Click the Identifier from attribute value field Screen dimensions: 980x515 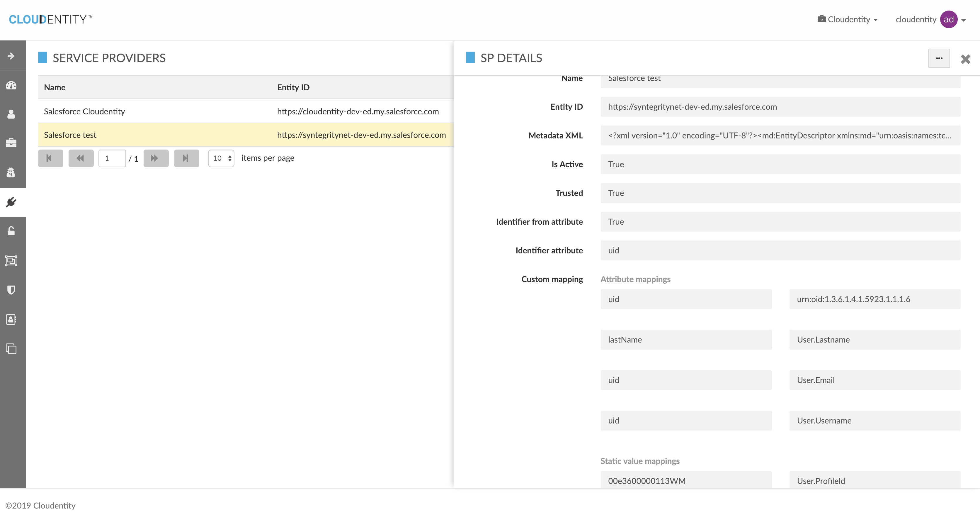tap(780, 221)
